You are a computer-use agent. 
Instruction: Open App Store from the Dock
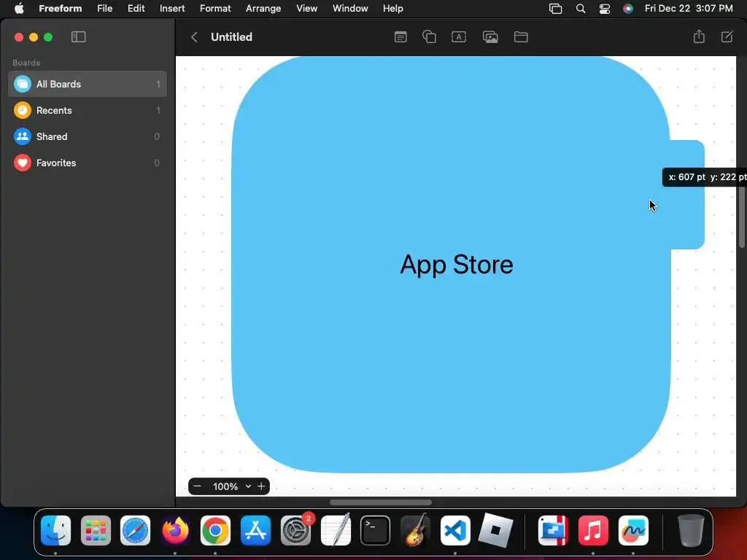click(256, 530)
